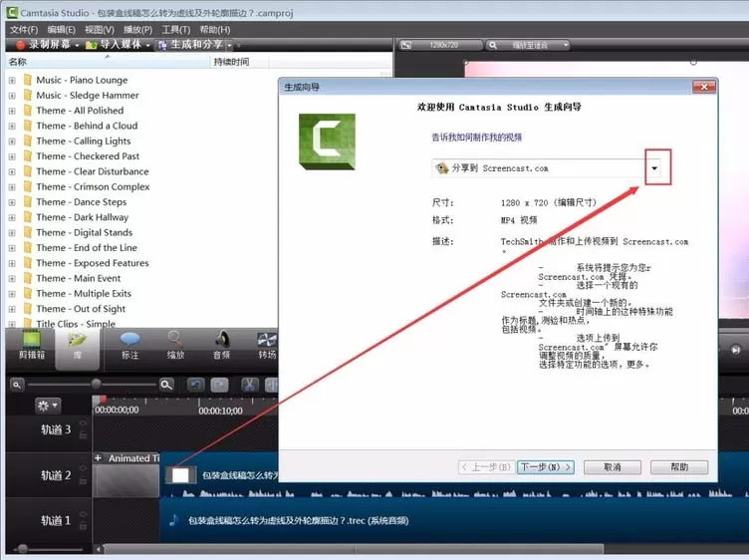Click the preview magnifier search icon
The width and height of the screenshot is (749, 560).
click(492, 46)
